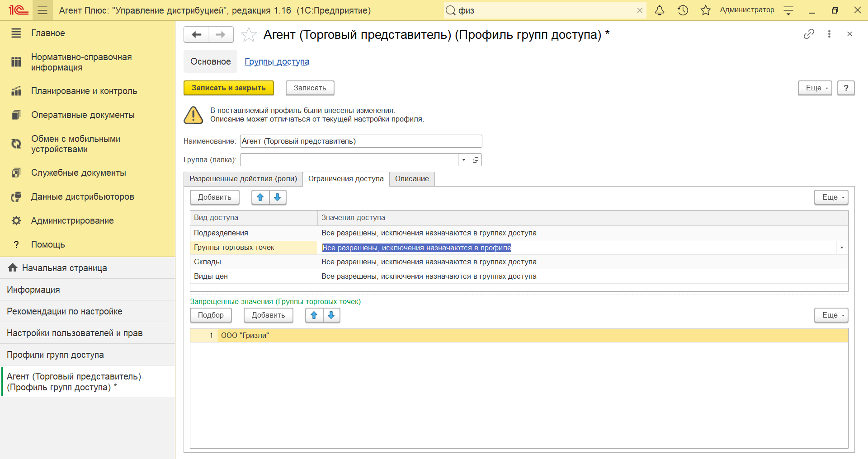Move access type row up
This screenshot has height=459, width=868.
pyautogui.click(x=260, y=197)
